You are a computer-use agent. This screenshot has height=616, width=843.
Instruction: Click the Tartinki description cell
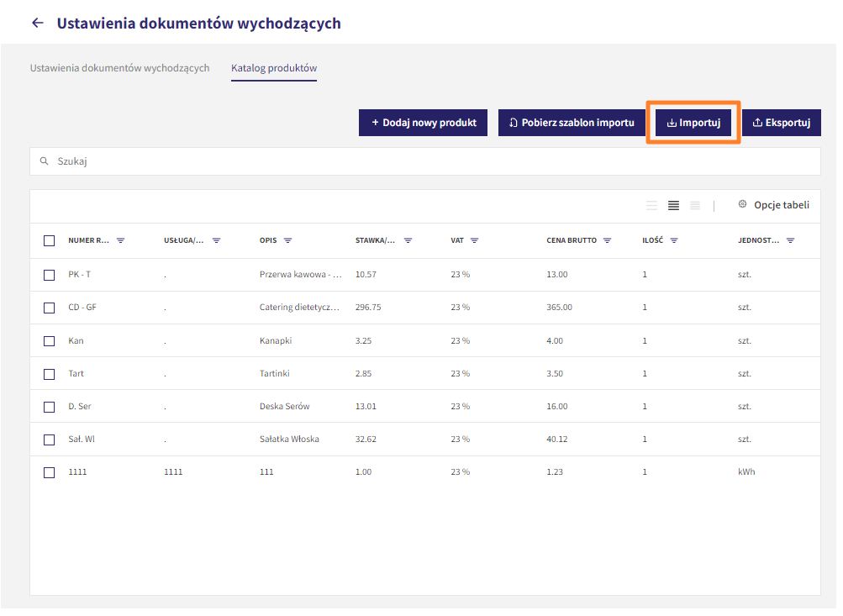274,374
